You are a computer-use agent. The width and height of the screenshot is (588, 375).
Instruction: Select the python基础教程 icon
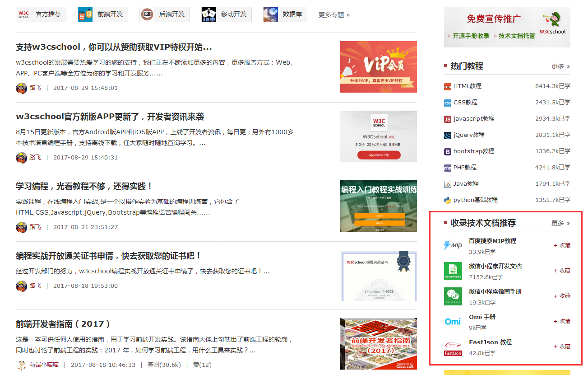[448, 200]
